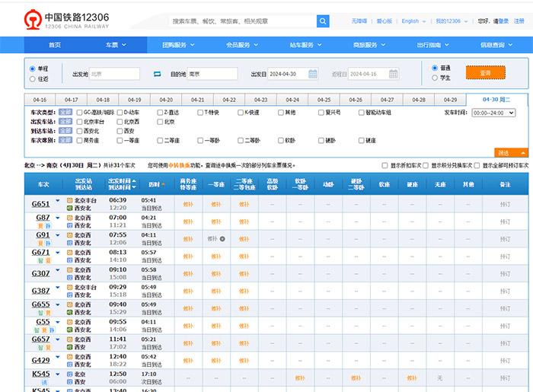Expand G651 train stop details arrow
This screenshot has height=392, width=533.
coord(58,202)
